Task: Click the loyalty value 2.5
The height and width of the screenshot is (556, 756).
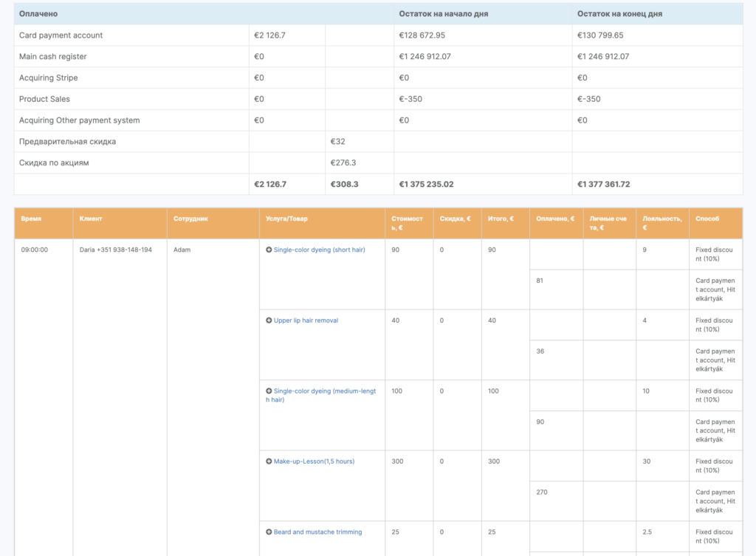Action: coord(647,532)
